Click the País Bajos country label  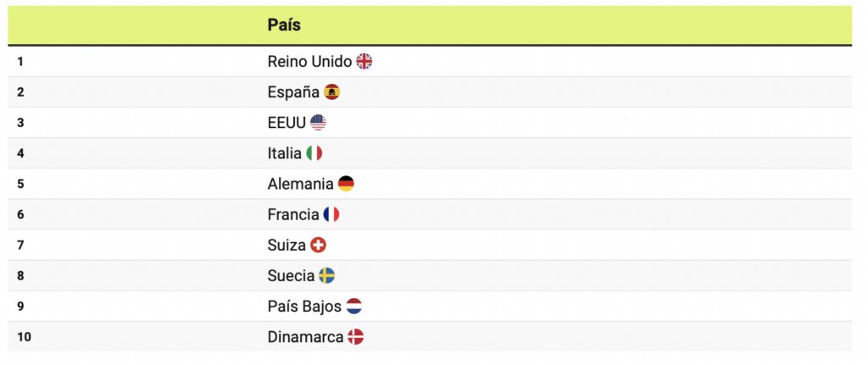(304, 307)
